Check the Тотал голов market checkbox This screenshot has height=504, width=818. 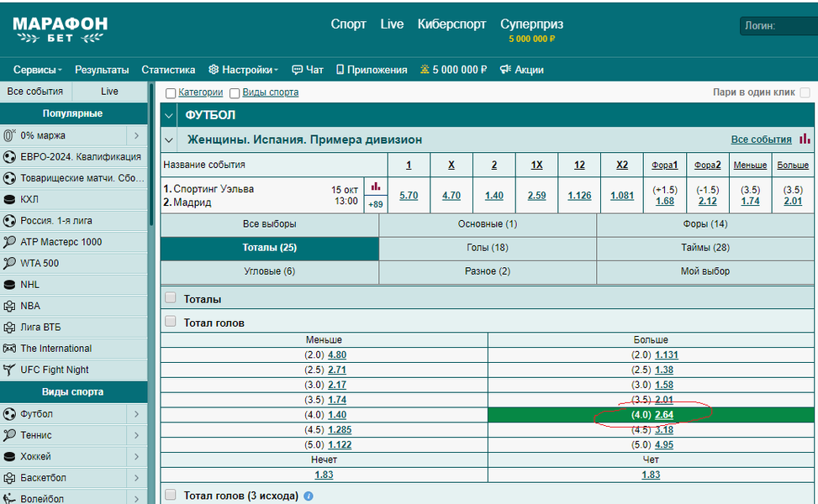point(171,322)
